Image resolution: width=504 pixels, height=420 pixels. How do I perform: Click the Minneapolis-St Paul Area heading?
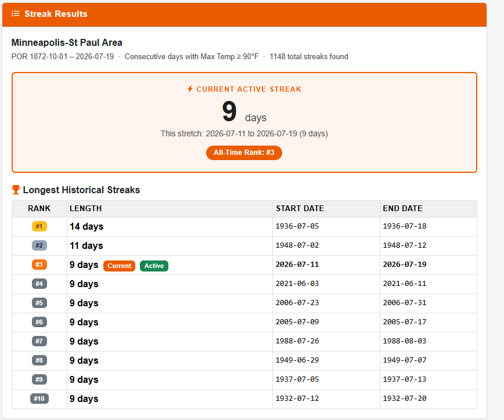click(x=67, y=43)
